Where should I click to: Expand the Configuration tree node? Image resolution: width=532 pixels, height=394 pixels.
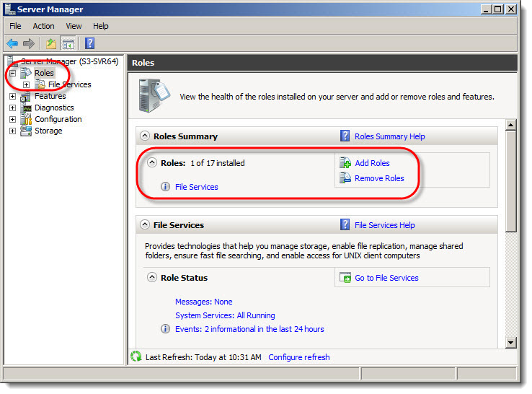tap(12, 119)
